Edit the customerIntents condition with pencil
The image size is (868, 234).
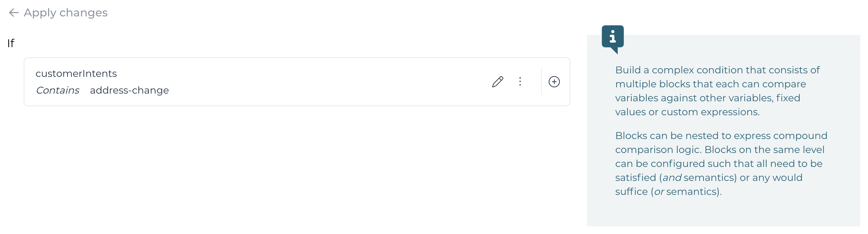click(497, 82)
